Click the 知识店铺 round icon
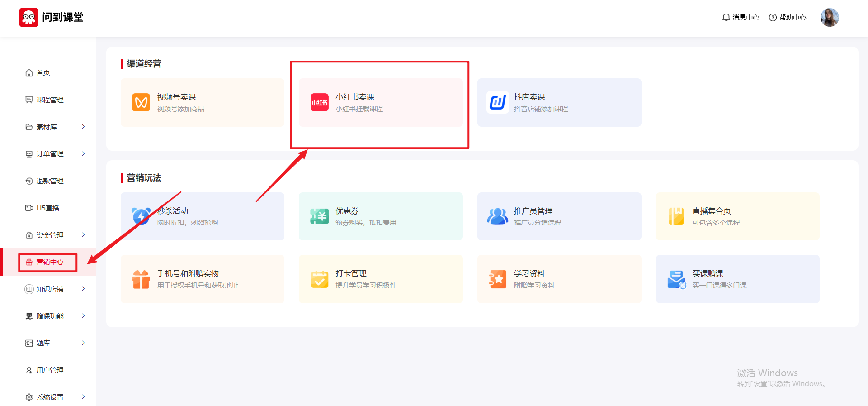The image size is (868, 406). [29, 289]
